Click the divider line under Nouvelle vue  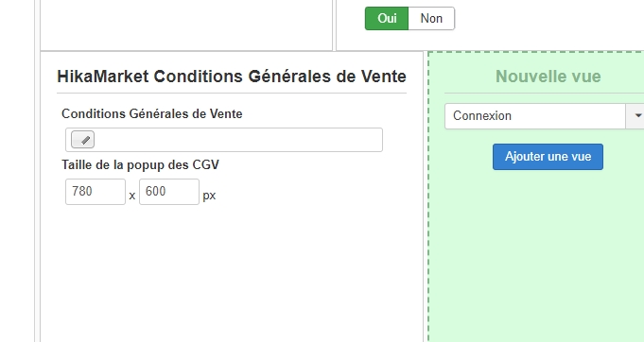544,94
